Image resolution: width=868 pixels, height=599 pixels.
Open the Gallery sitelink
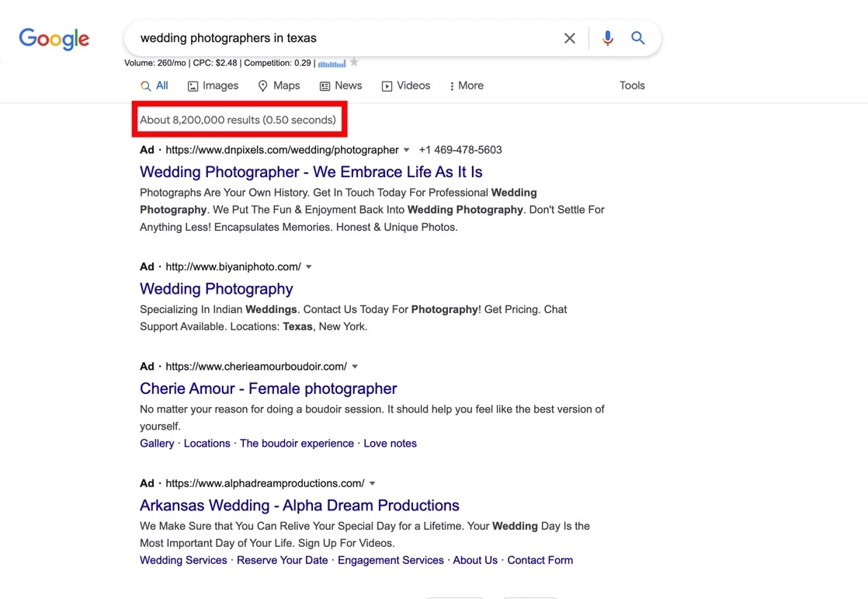[157, 444]
